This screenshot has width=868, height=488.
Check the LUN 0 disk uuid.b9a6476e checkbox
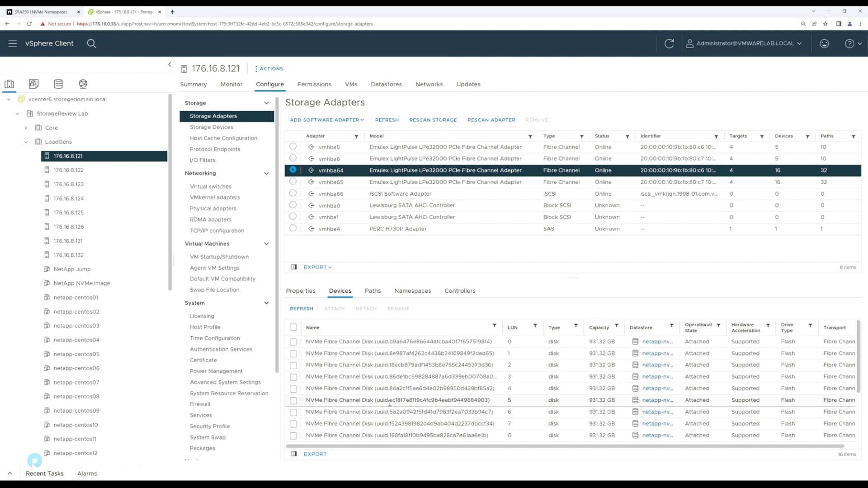[x=293, y=342]
